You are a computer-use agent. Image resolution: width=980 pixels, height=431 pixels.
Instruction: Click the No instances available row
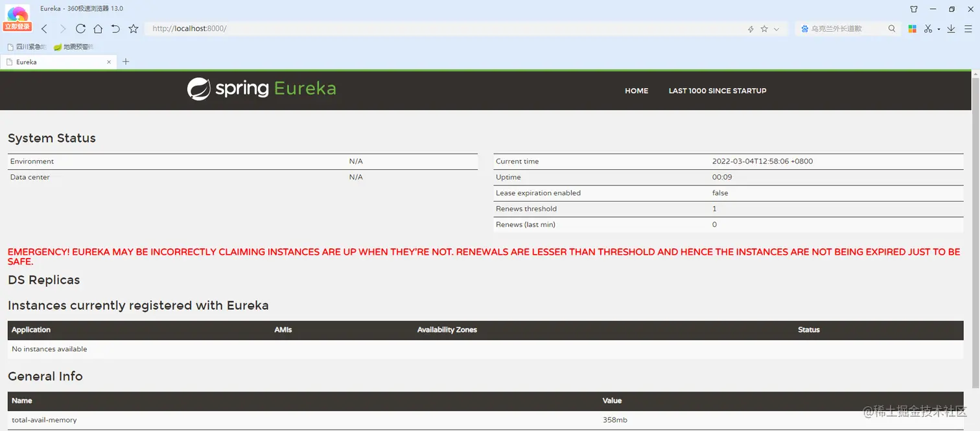pyautogui.click(x=485, y=349)
